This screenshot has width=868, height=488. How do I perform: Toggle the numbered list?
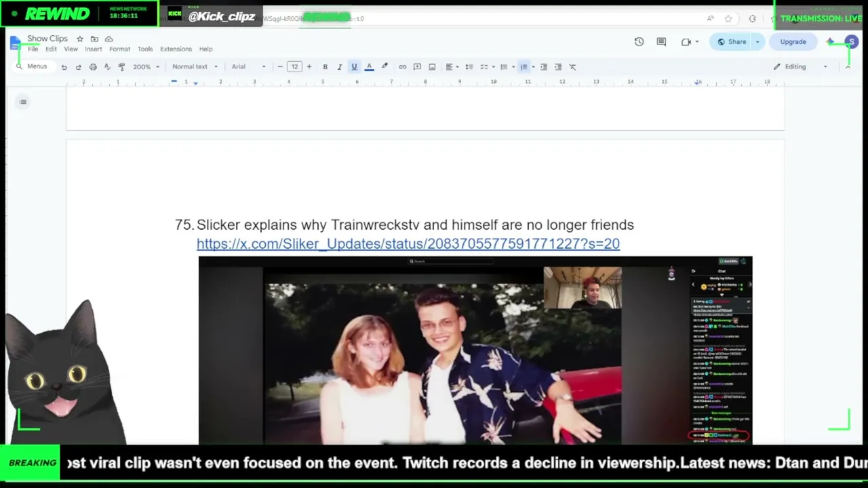pos(524,67)
